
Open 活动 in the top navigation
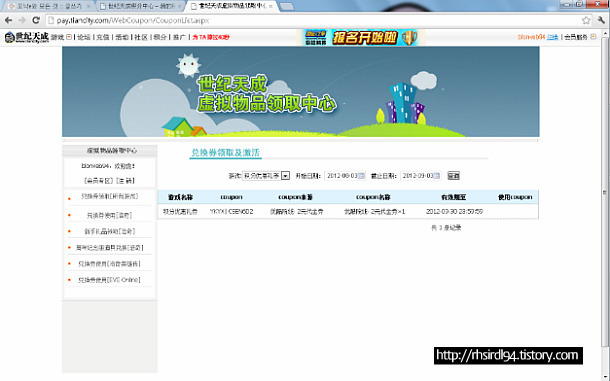[122, 37]
